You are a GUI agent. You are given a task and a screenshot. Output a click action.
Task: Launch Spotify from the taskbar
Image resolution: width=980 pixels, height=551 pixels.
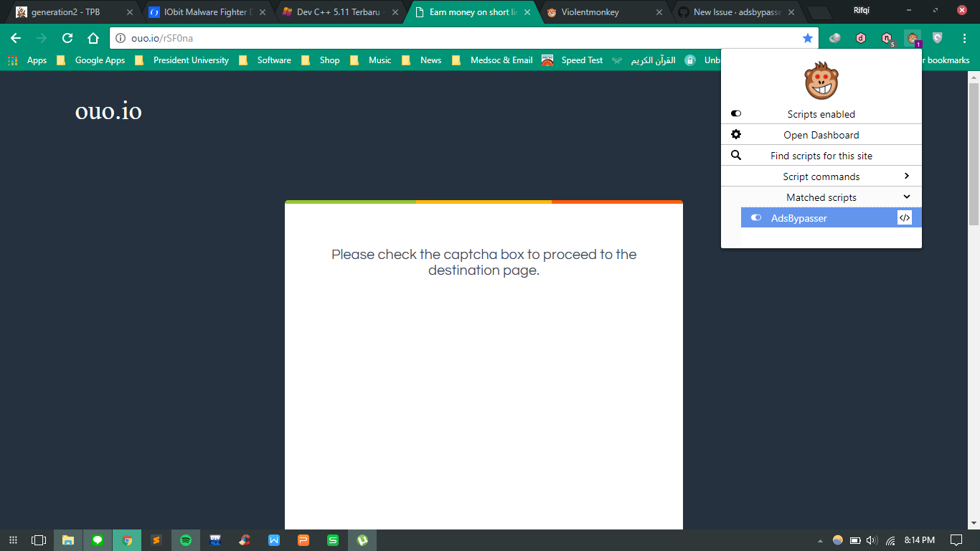click(x=186, y=540)
